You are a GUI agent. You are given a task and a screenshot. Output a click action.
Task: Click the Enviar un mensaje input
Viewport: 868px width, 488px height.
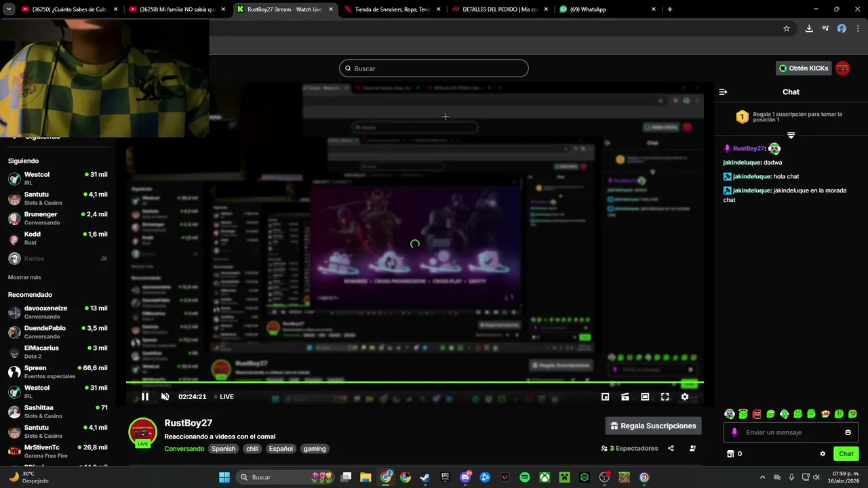click(791, 432)
